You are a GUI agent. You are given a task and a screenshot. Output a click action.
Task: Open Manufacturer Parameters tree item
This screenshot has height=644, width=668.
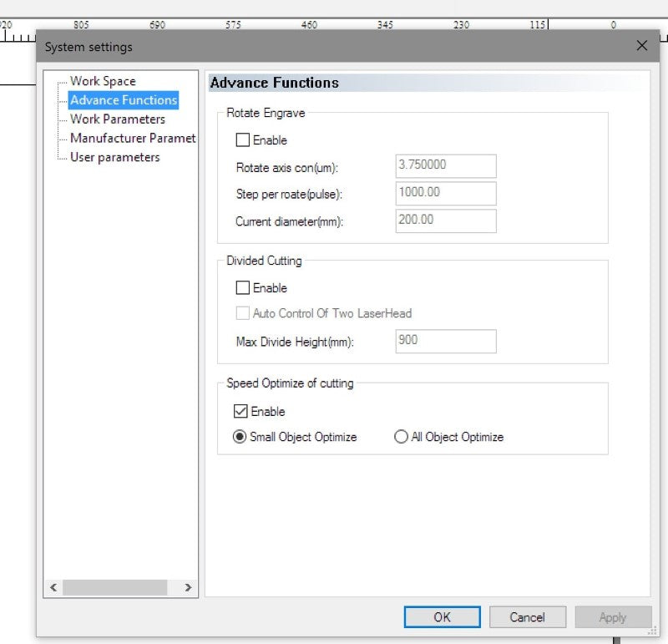click(x=132, y=139)
